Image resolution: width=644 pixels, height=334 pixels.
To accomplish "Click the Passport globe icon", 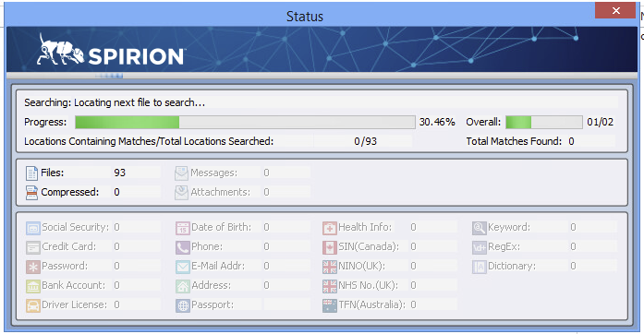I will tap(183, 305).
